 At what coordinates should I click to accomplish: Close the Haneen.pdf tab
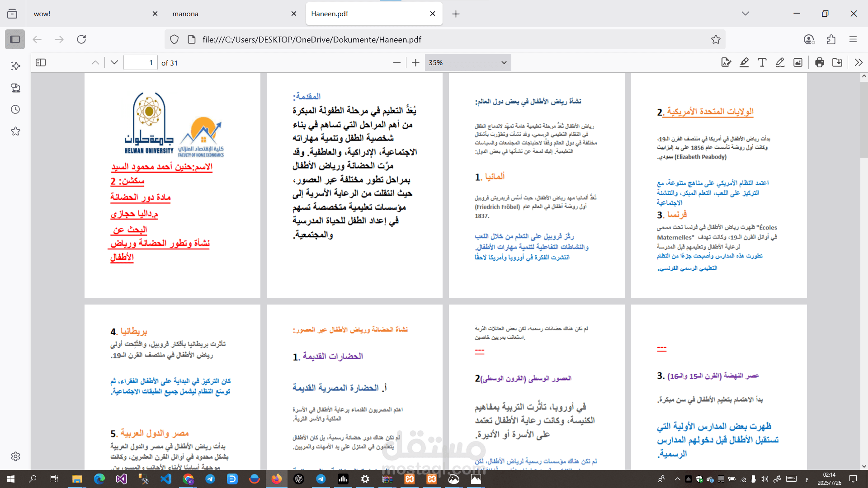click(433, 14)
